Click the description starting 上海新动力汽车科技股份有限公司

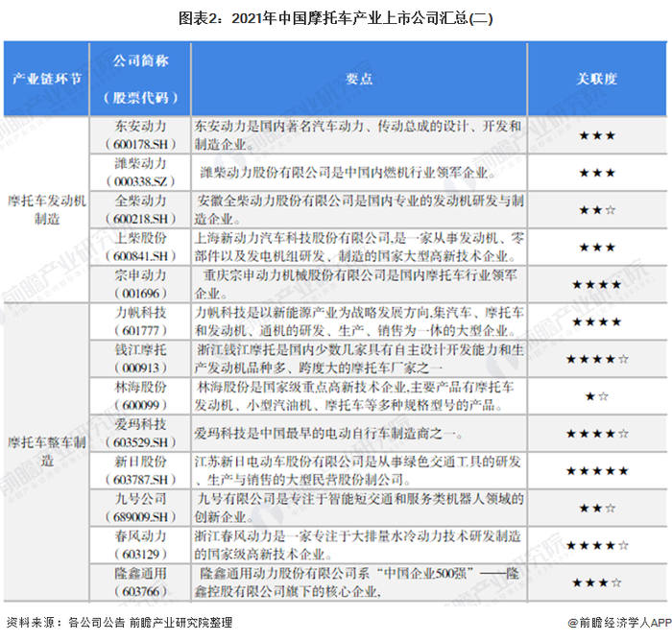[359, 248]
